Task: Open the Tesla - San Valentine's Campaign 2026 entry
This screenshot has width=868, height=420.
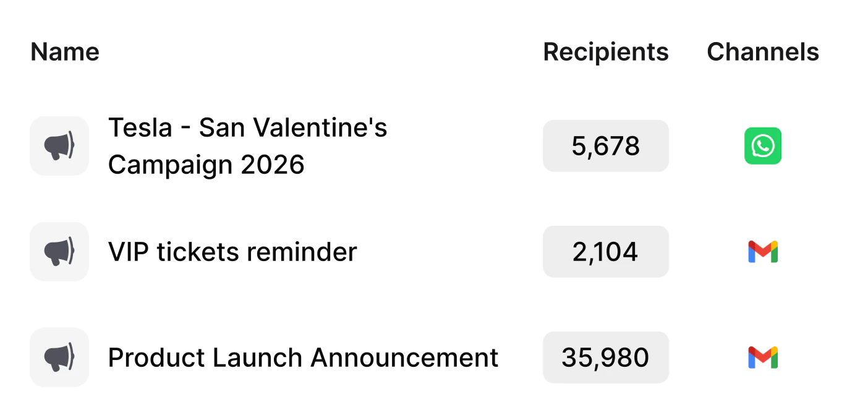Action: click(247, 146)
